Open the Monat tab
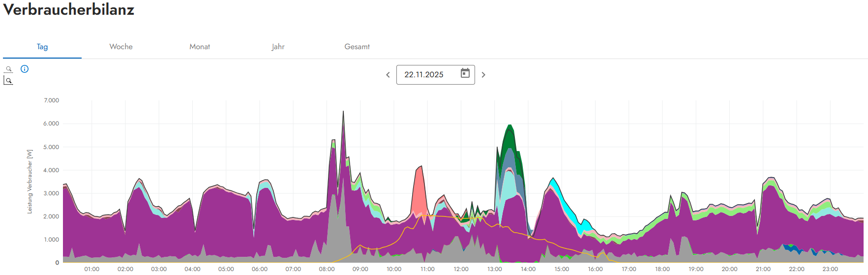 (200, 47)
